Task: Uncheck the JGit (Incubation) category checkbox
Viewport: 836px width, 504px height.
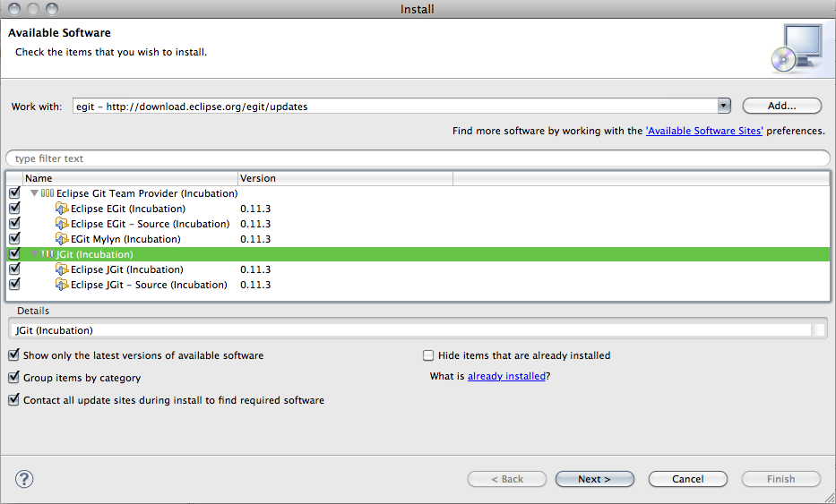Action: coord(14,253)
